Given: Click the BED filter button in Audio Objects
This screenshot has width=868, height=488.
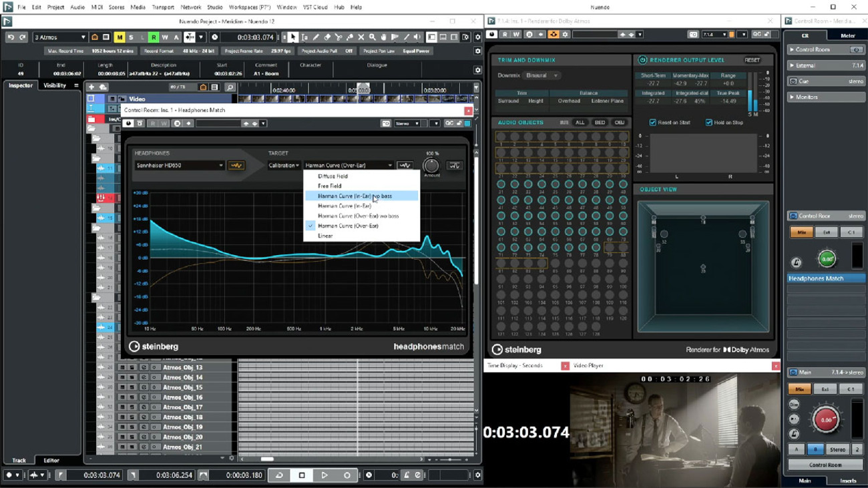Looking at the screenshot, I should 600,123.
